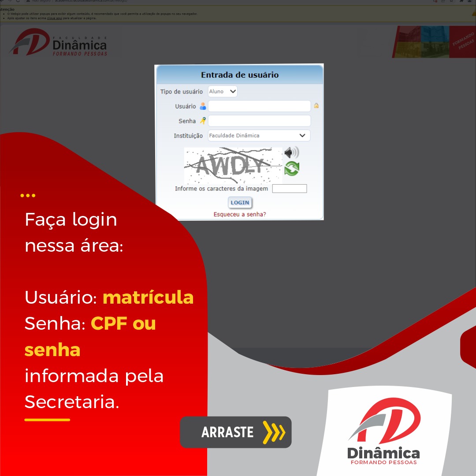Open the Esqueceu a senha? link
Screen dimensions: 476x476
[x=239, y=214]
